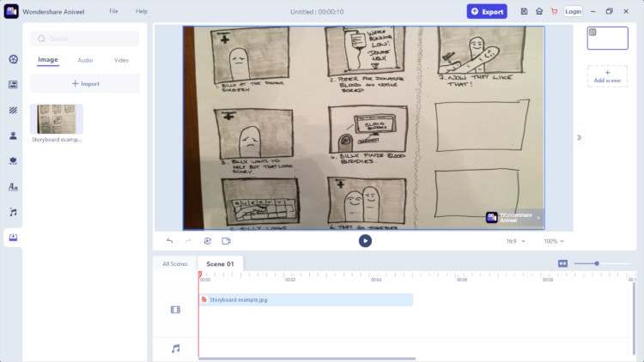
Task: Select scene 01 thumbnail in scene list
Action: (607, 38)
